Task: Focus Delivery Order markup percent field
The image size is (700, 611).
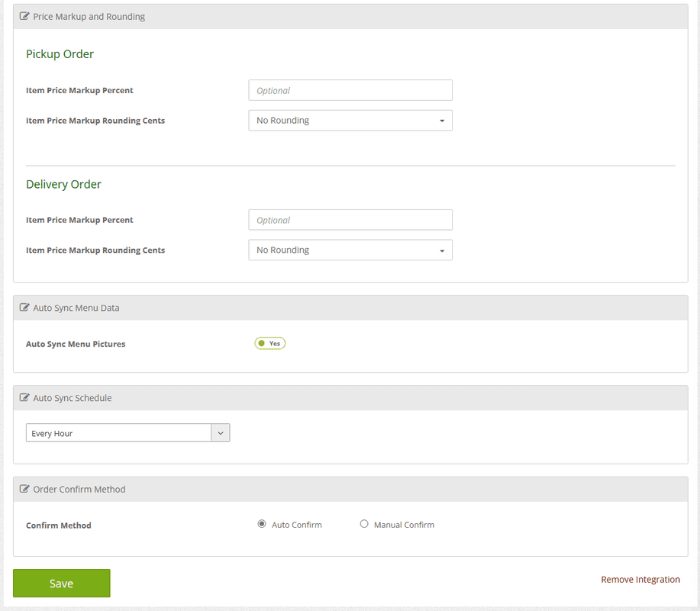Action: [x=350, y=220]
